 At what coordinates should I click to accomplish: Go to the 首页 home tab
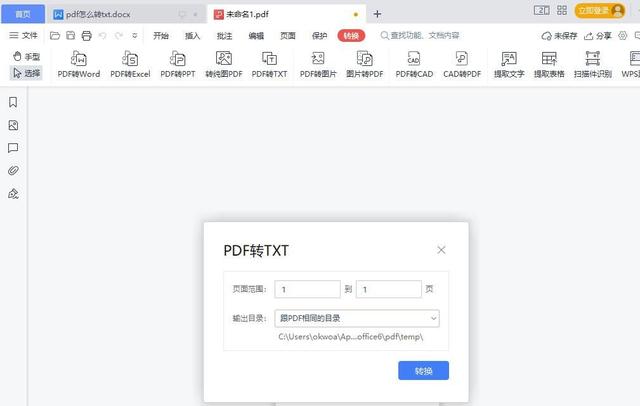click(x=23, y=14)
